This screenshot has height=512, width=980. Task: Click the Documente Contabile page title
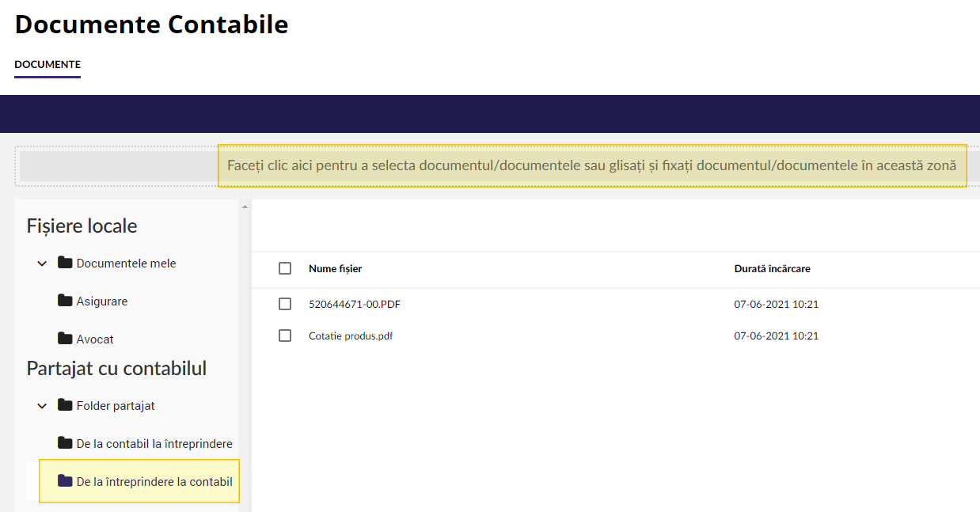(151, 25)
